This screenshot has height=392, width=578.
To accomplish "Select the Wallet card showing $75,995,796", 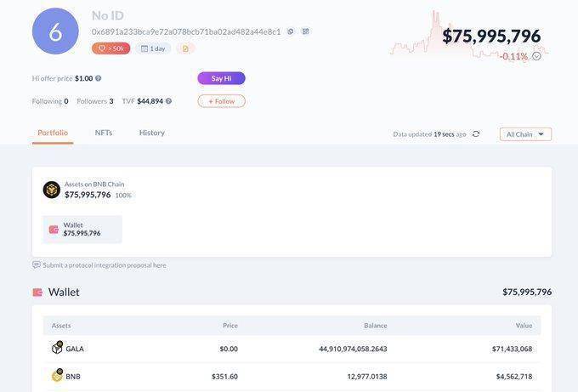I will pyautogui.click(x=82, y=229).
